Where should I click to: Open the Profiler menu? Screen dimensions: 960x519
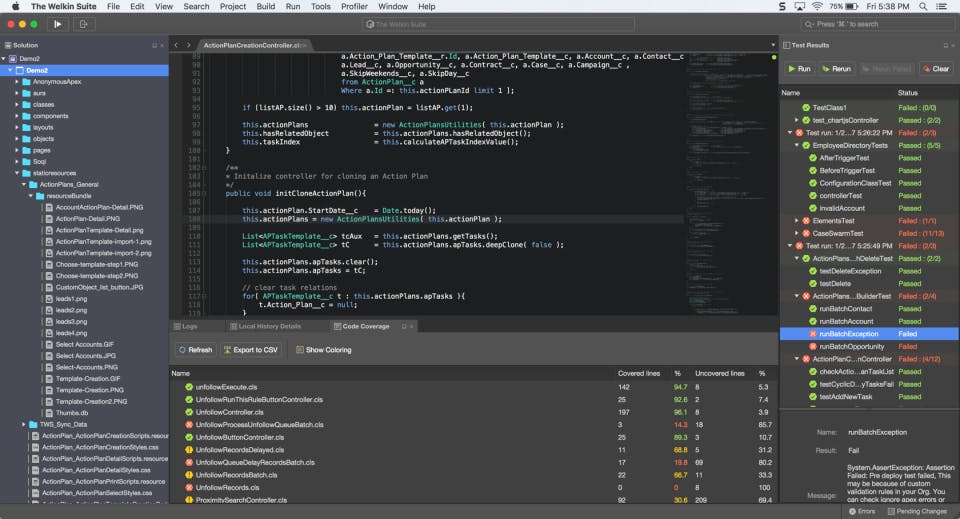354,6
